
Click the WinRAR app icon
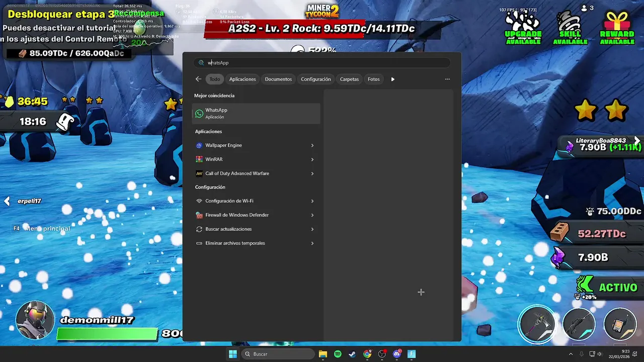coord(199,159)
